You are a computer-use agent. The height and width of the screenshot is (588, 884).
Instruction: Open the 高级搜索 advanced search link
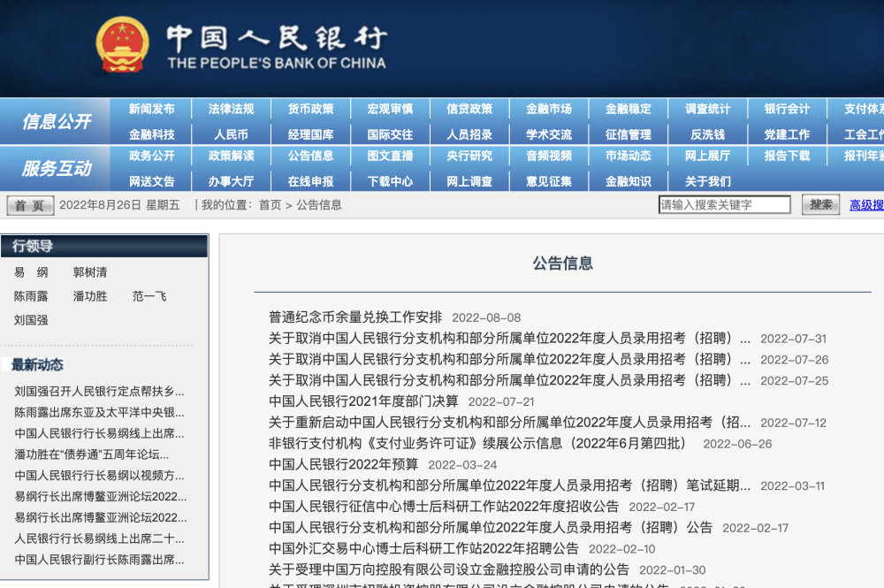click(866, 205)
